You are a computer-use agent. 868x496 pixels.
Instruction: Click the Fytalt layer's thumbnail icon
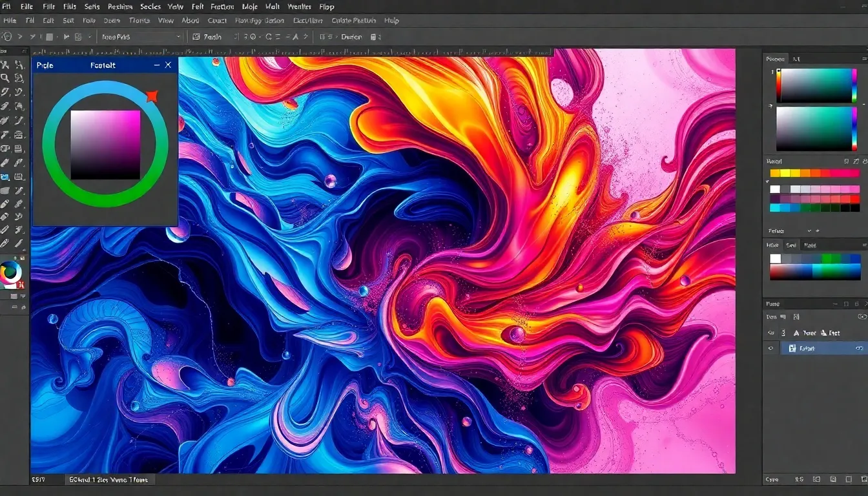point(792,348)
